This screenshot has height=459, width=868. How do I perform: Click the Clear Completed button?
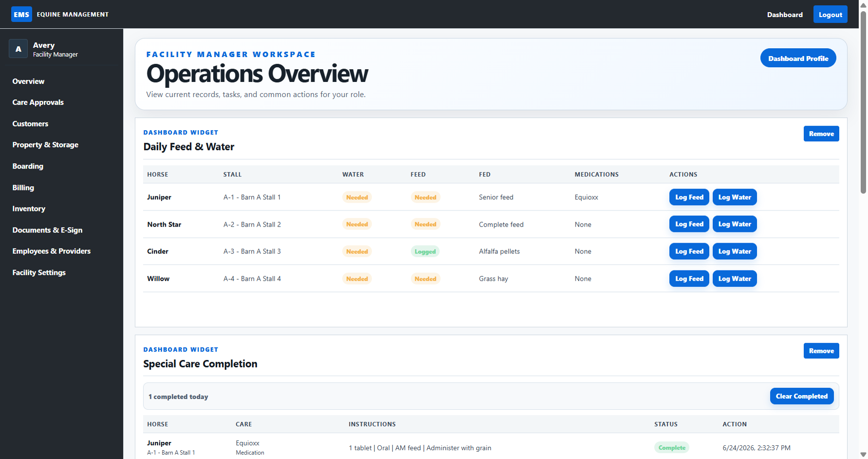coord(801,396)
